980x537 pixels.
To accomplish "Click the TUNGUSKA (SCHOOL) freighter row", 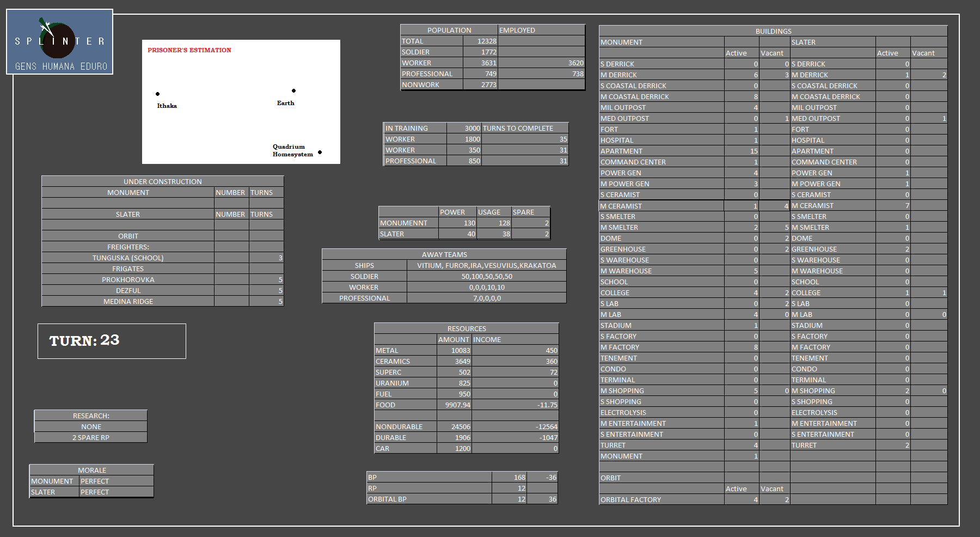I will coord(128,258).
